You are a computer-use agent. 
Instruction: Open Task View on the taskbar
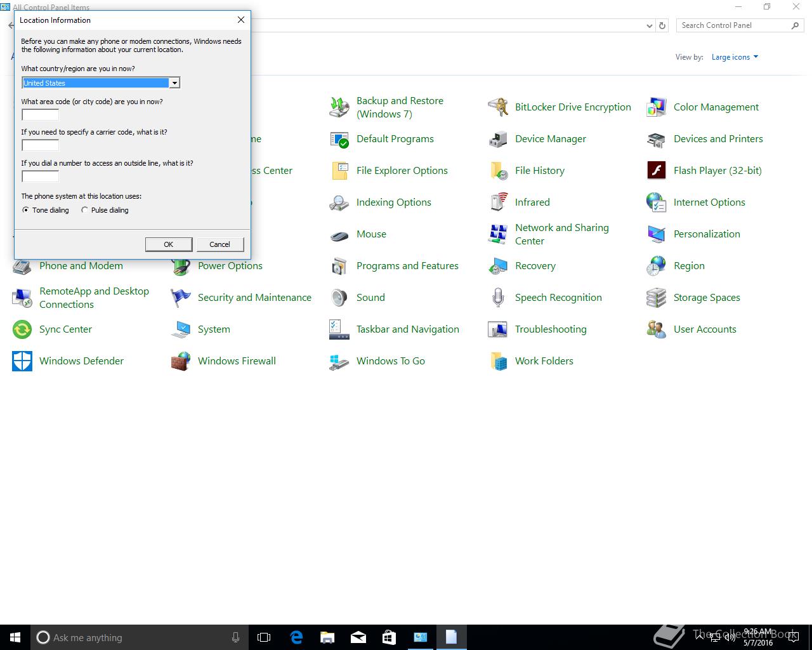(x=264, y=637)
